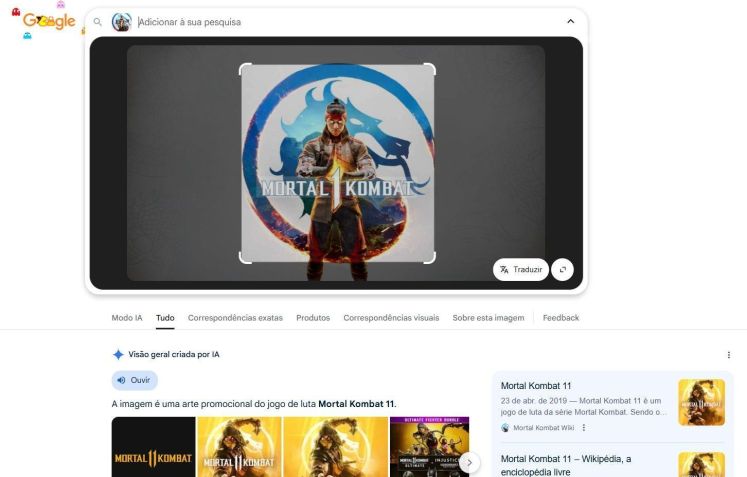Open the 'Ultimate Fighter Bundle' thumbnail
Image resolution: width=747 pixels, height=477 pixels.
[429, 447]
